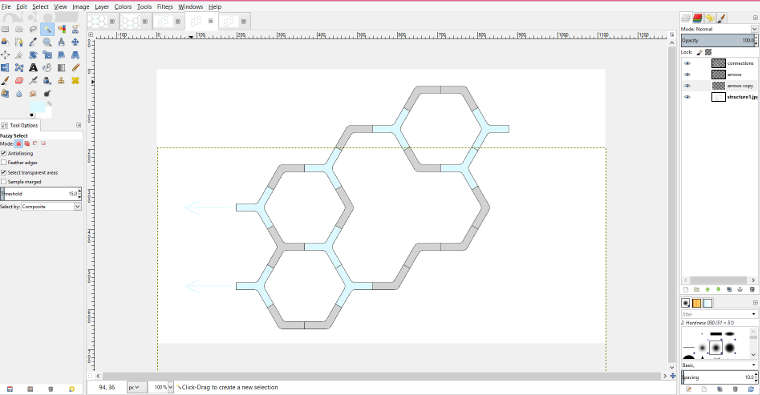760x395 pixels.
Task: Click the Delete layer trash button
Action: coord(752,289)
